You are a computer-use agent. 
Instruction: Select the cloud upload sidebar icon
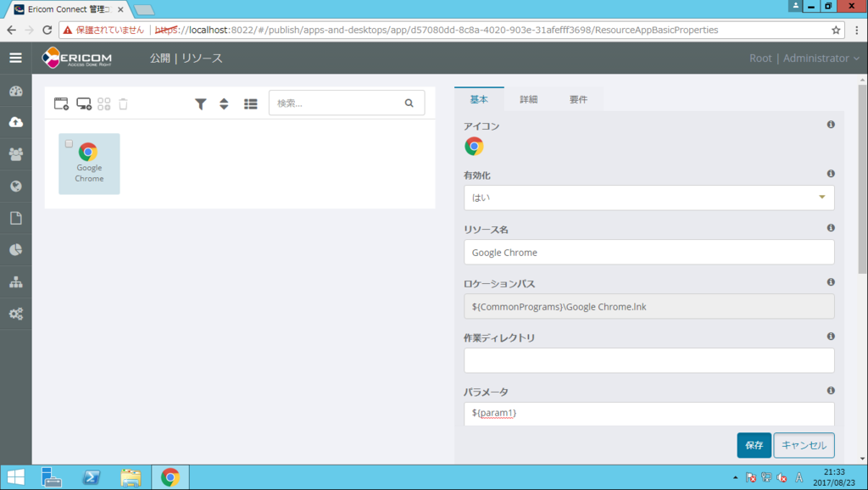[x=15, y=122]
